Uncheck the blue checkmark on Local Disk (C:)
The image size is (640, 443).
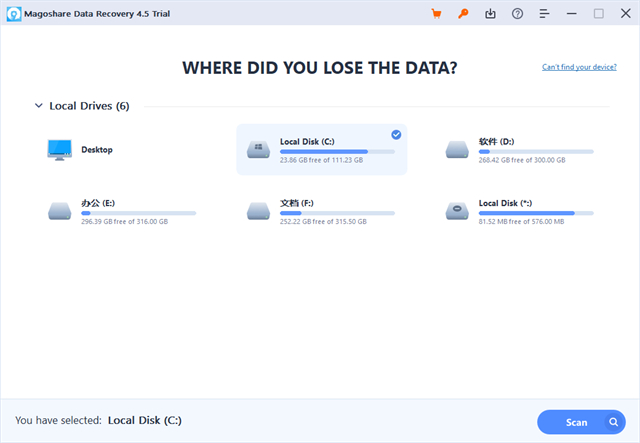396,134
